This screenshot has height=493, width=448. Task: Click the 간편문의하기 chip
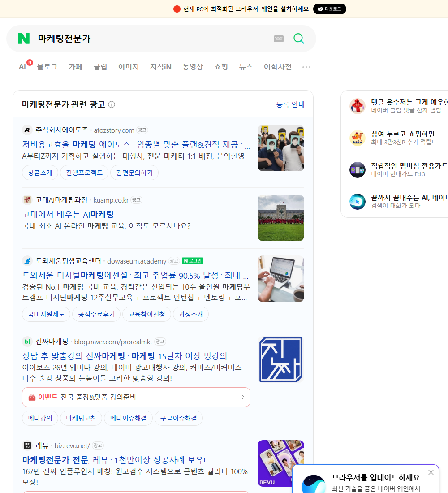(134, 173)
